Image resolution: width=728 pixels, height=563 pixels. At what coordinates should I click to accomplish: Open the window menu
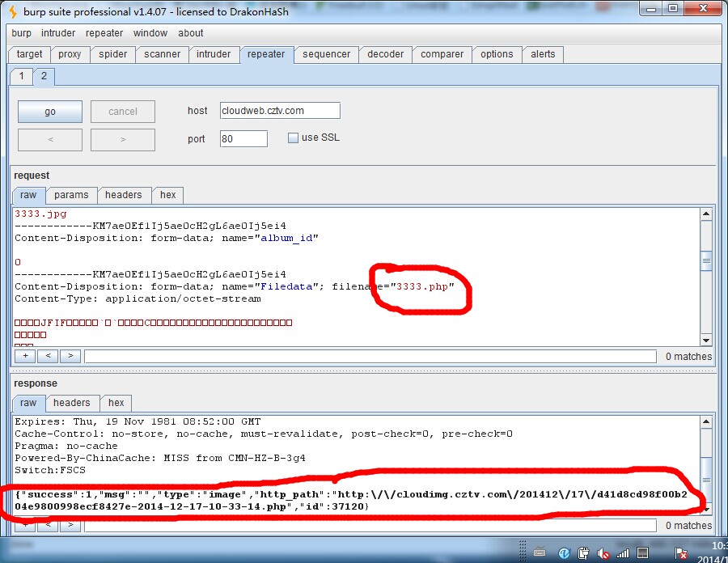click(x=150, y=33)
